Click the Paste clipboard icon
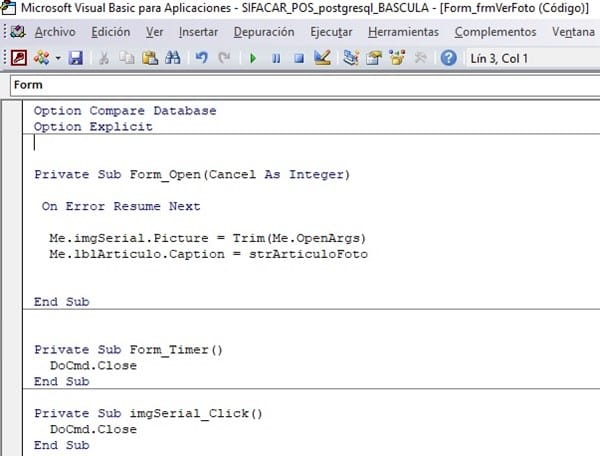Screen dimensions: 600x456 point(150,58)
